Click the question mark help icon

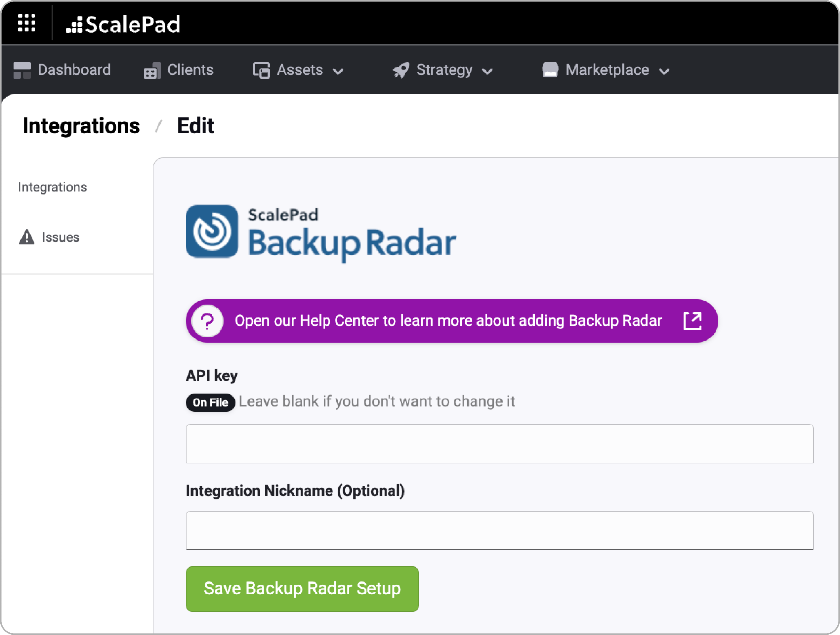coord(207,321)
